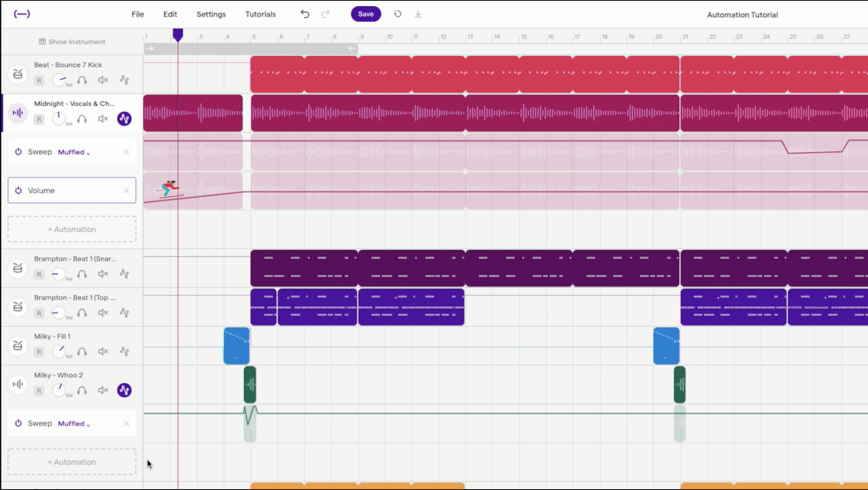868x490 pixels.
Task: Open automation for Milky - Whoo 2 track
Action: [124, 390]
